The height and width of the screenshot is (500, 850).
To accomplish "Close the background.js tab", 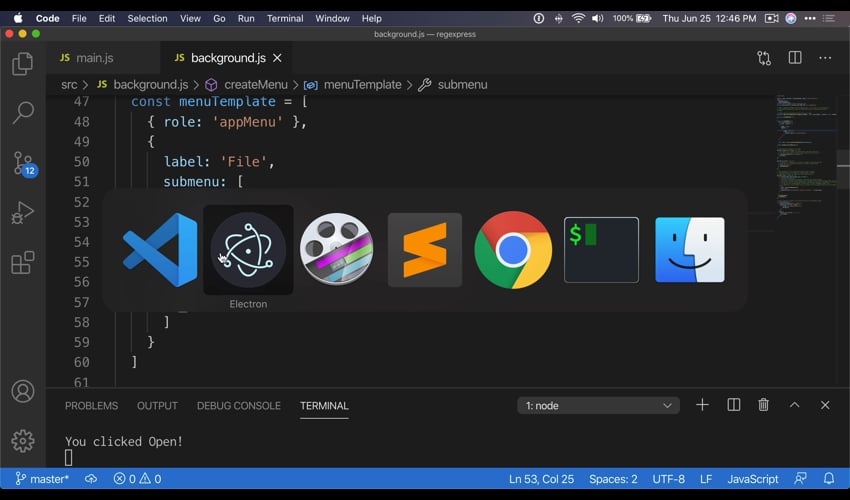I will tap(277, 58).
